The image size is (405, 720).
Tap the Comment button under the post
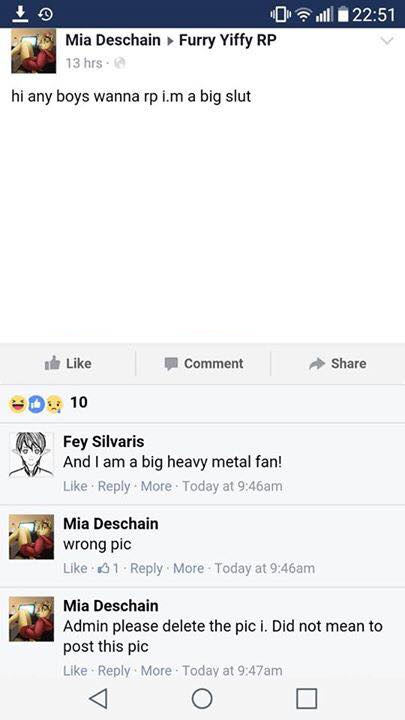(204, 363)
